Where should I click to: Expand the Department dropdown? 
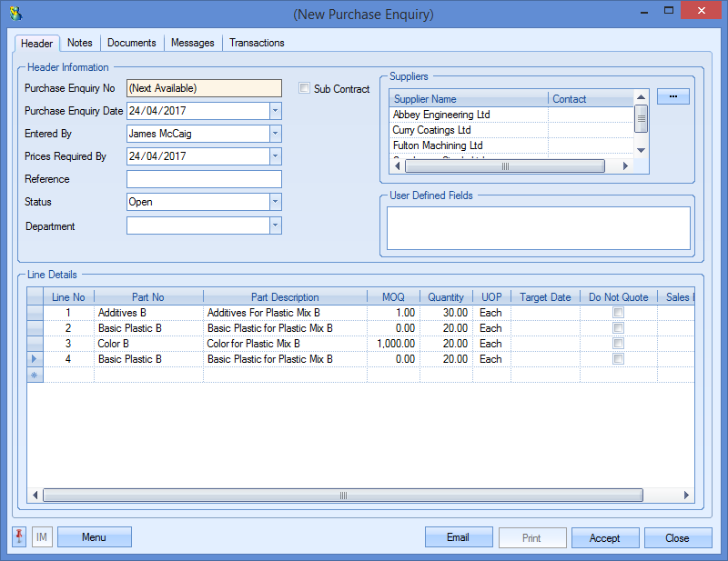(x=275, y=225)
